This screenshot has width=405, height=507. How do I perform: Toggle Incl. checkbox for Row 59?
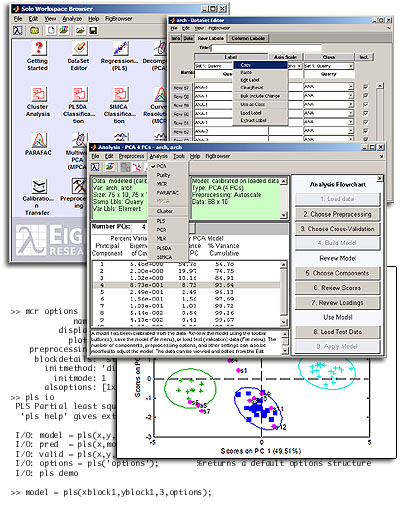(365, 105)
